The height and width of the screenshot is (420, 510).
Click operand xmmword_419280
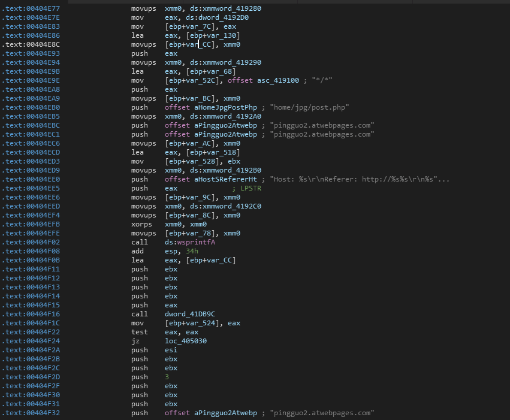[x=232, y=8]
